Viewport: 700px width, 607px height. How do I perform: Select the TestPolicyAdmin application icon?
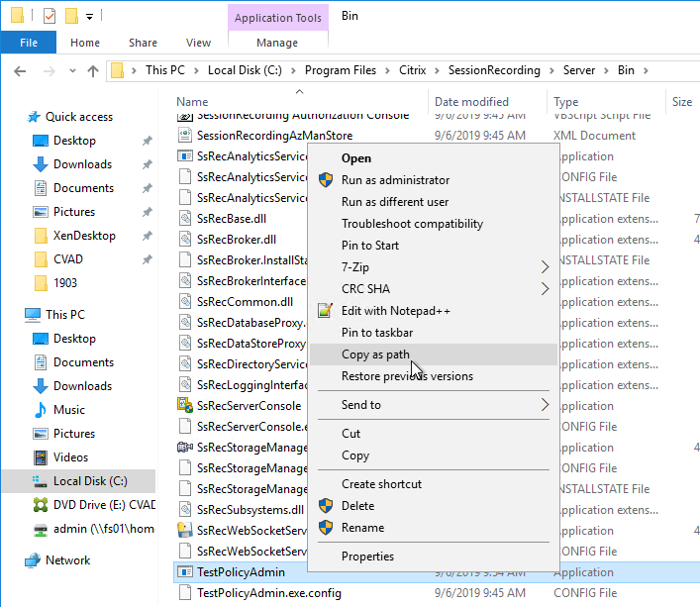tap(185, 571)
